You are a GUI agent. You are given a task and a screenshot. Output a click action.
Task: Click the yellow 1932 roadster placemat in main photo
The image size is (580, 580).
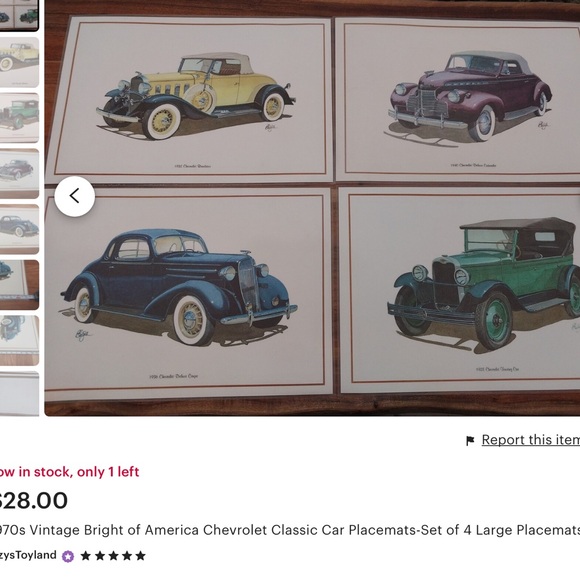pos(189,99)
